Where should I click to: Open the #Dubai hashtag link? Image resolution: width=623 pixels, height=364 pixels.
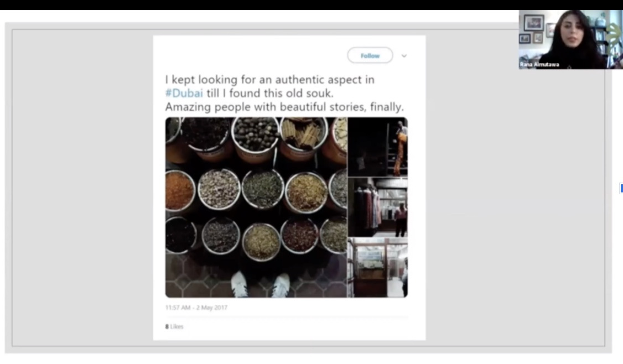click(x=184, y=93)
